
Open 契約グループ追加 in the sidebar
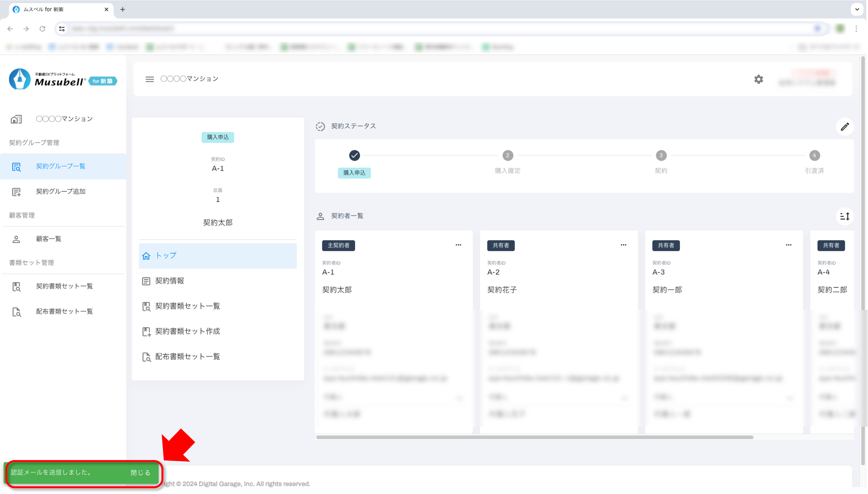pyautogui.click(x=60, y=192)
